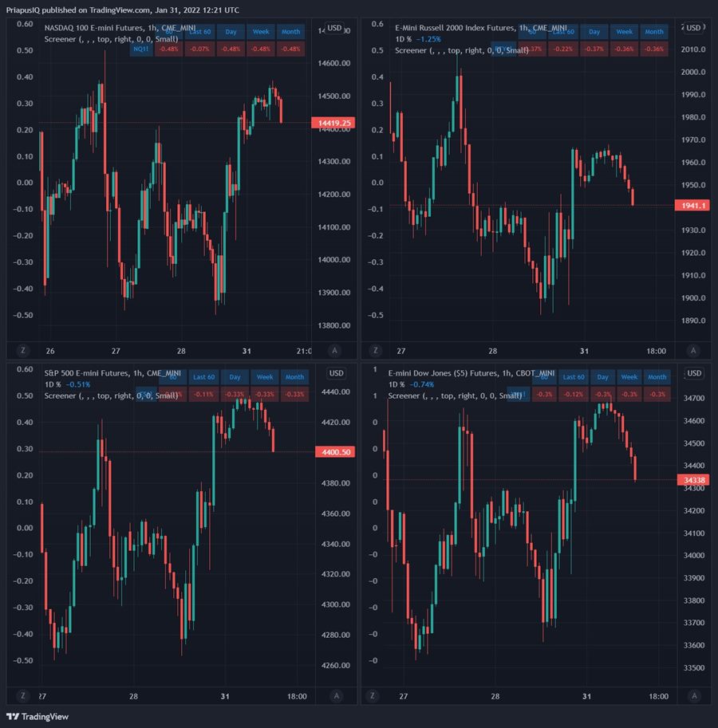
Task: Select the Last 60 tab in the NASDAQ screener
Action: click(199, 31)
